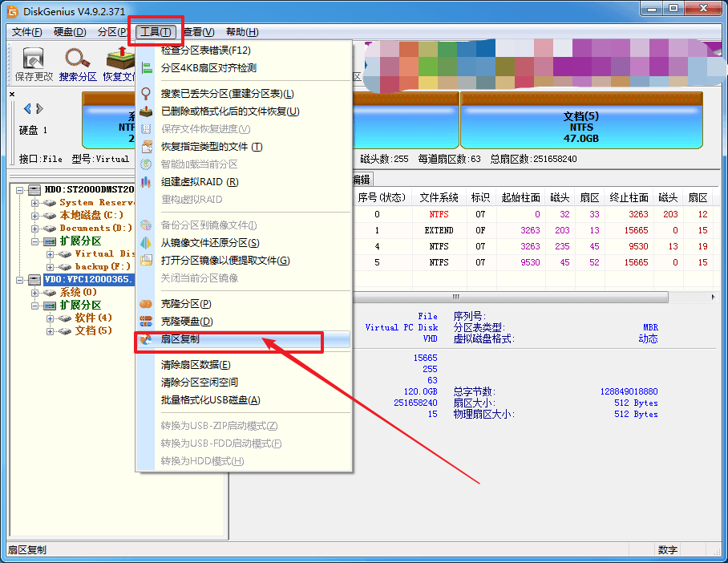Click the Search Partition (搜索分区) magnifier icon
The width and height of the screenshot is (728, 563).
(77, 58)
